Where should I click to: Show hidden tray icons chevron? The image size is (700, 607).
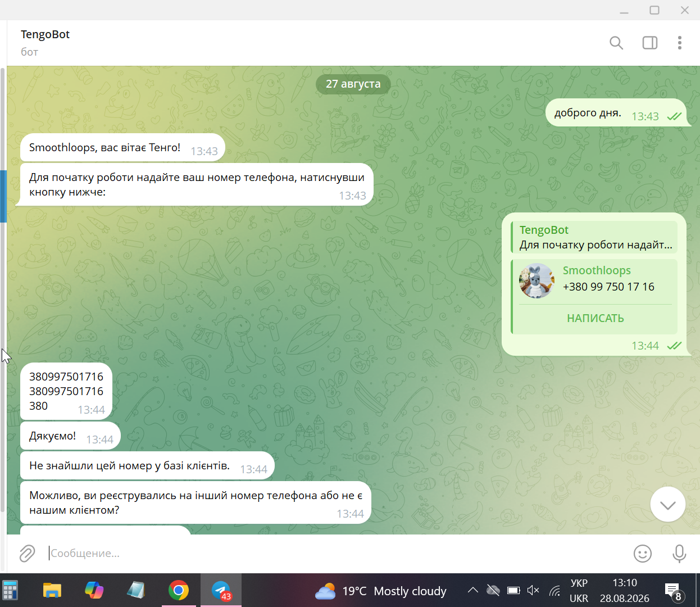point(473,590)
